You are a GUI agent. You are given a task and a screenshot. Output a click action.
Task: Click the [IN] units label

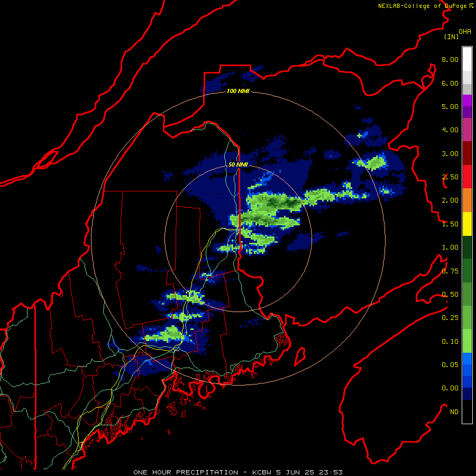tap(451, 36)
